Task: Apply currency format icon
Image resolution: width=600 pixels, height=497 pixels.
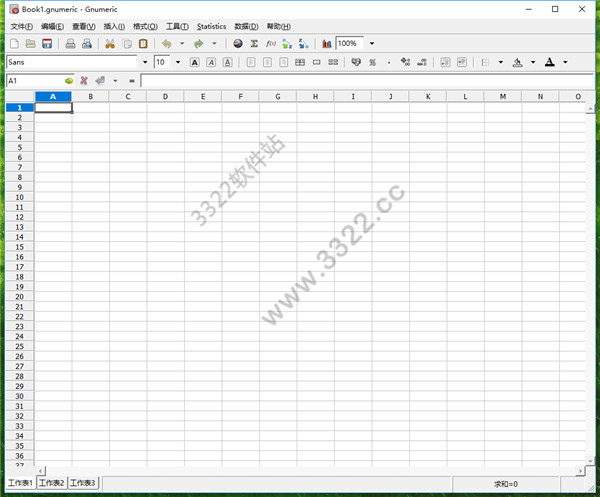Action: point(356,62)
